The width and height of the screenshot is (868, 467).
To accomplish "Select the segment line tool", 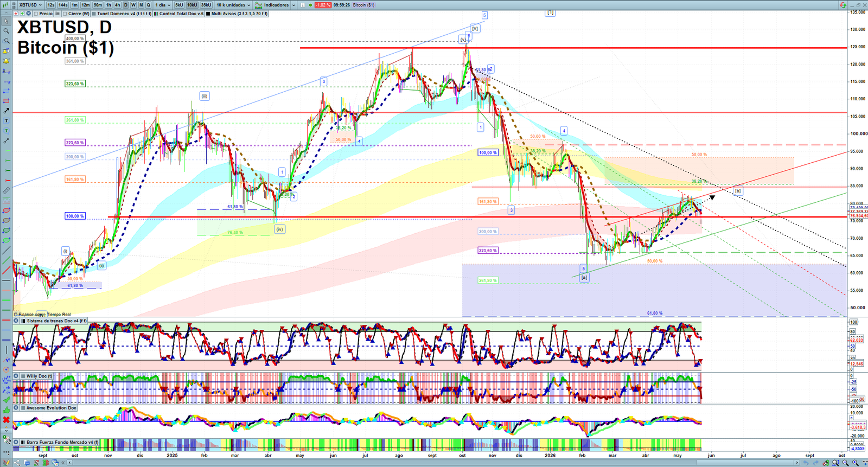I will pyautogui.click(x=7, y=140).
